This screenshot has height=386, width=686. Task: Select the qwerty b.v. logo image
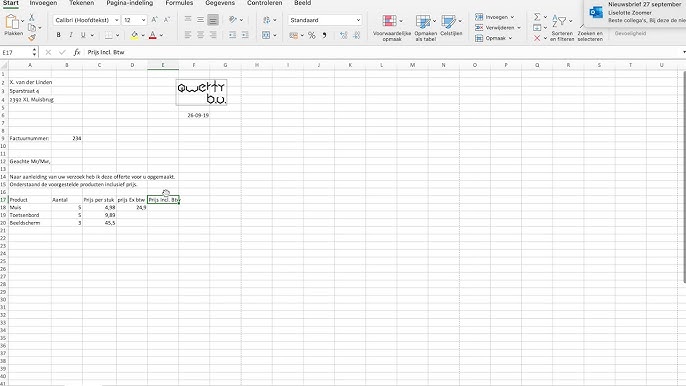tap(202, 92)
